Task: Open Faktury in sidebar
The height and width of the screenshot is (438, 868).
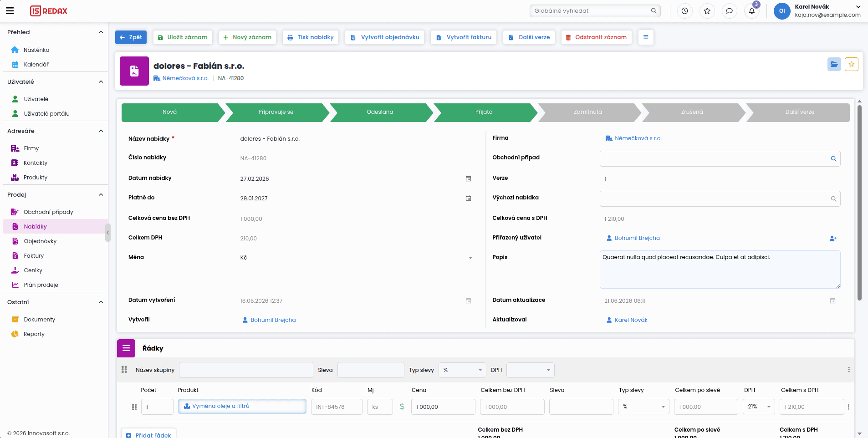Action: pyautogui.click(x=34, y=256)
